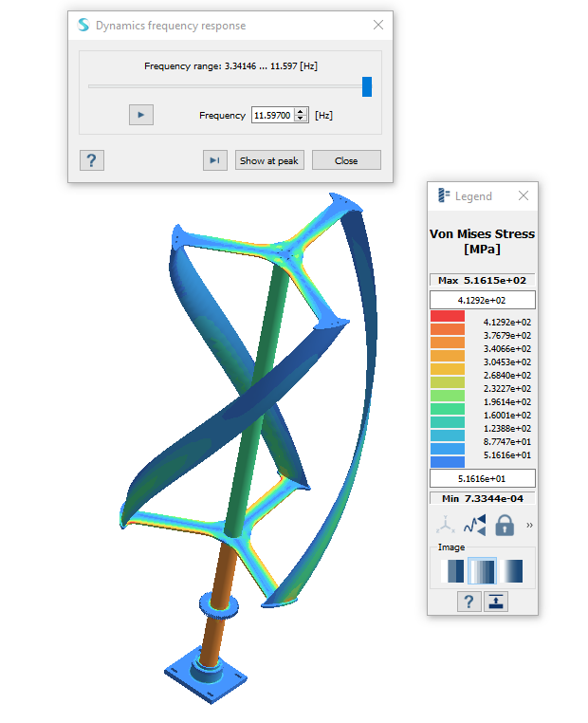This screenshot has width=588, height=723.
Task: Toggle the legend lock icon
Action: [505, 525]
